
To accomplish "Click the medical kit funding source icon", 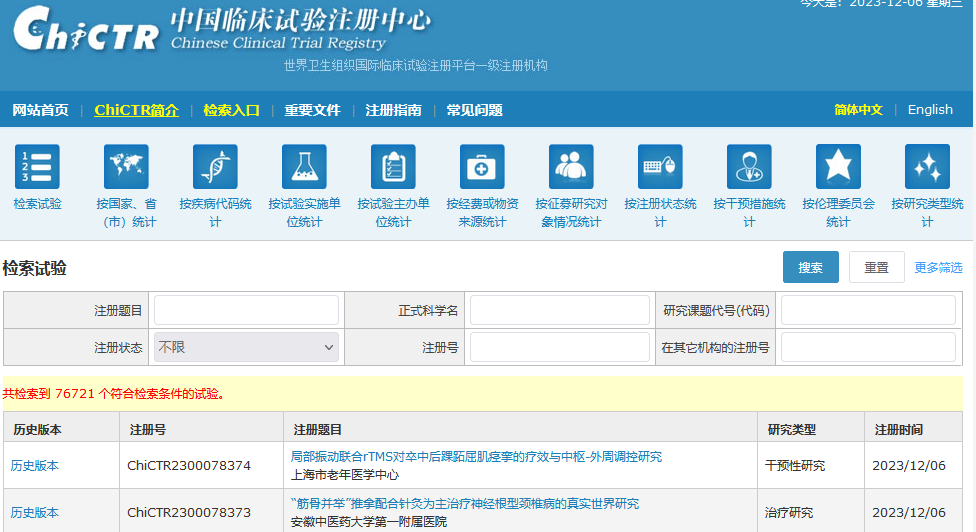I will [x=482, y=167].
